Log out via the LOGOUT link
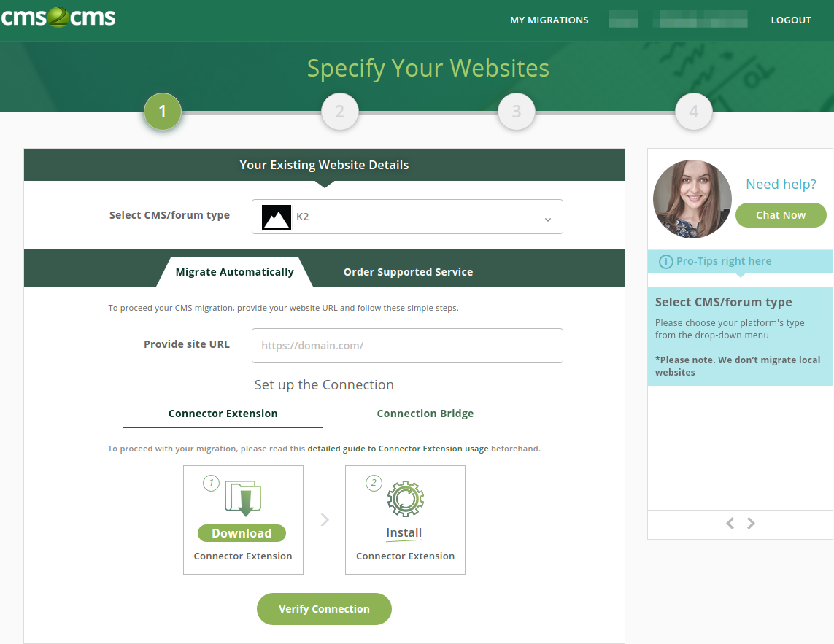834x644 pixels. coord(791,20)
